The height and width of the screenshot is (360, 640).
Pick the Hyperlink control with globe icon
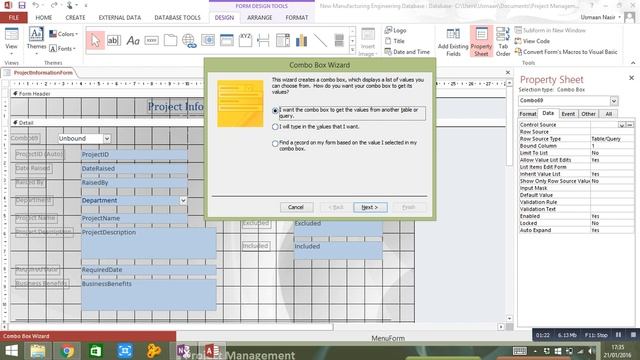click(189, 41)
